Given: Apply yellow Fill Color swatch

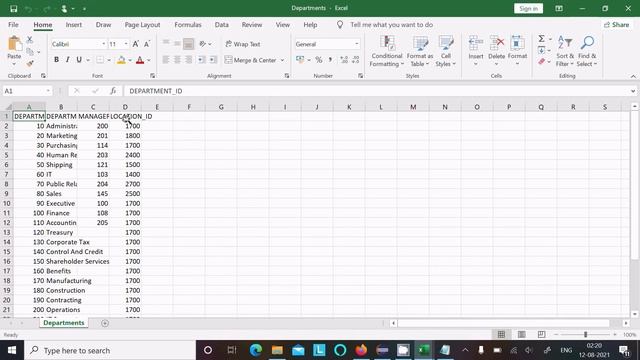Looking at the screenshot, I should [x=121, y=60].
